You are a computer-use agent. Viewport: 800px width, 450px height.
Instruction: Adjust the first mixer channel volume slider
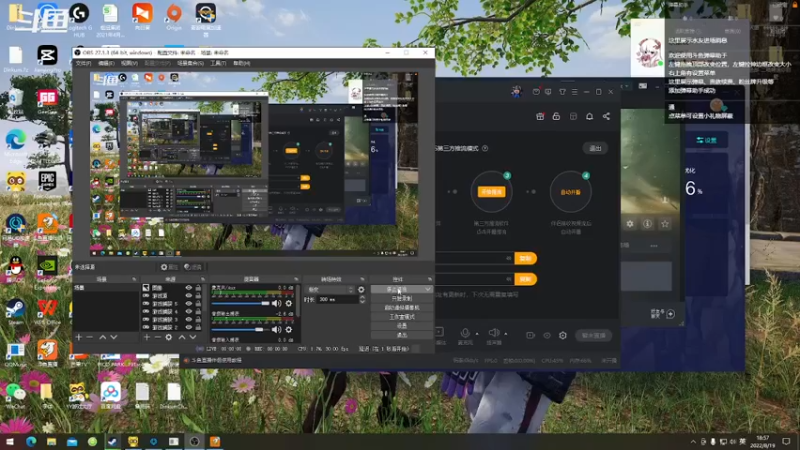coord(241,303)
